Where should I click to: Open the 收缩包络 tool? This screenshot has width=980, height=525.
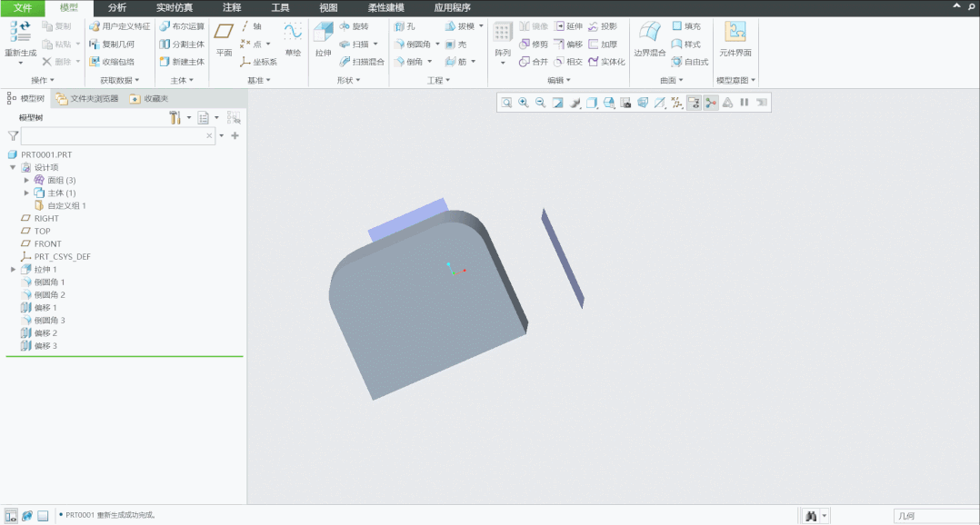tap(112, 61)
